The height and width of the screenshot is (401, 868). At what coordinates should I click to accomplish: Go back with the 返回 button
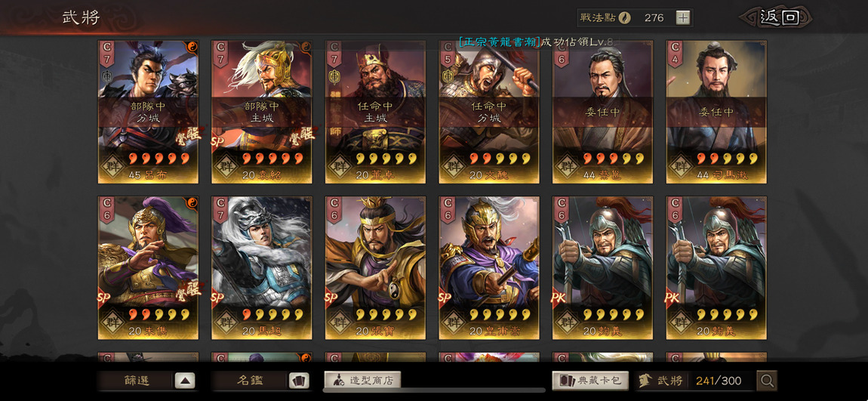[x=777, y=17]
